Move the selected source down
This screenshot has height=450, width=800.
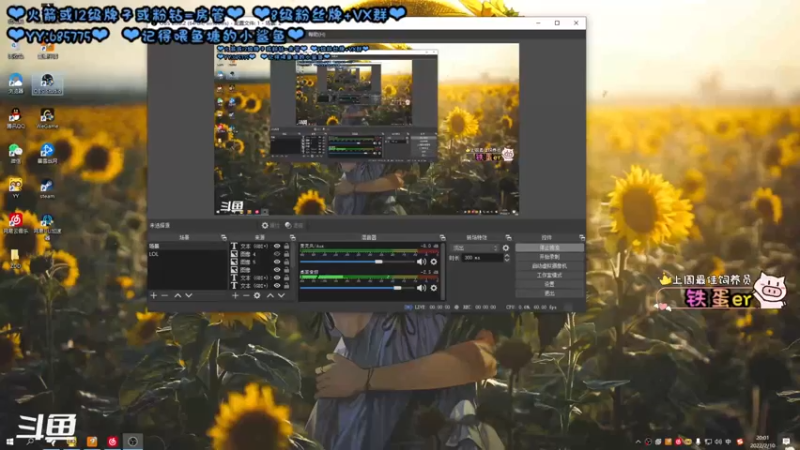pyautogui.click(x=281, y=295)
